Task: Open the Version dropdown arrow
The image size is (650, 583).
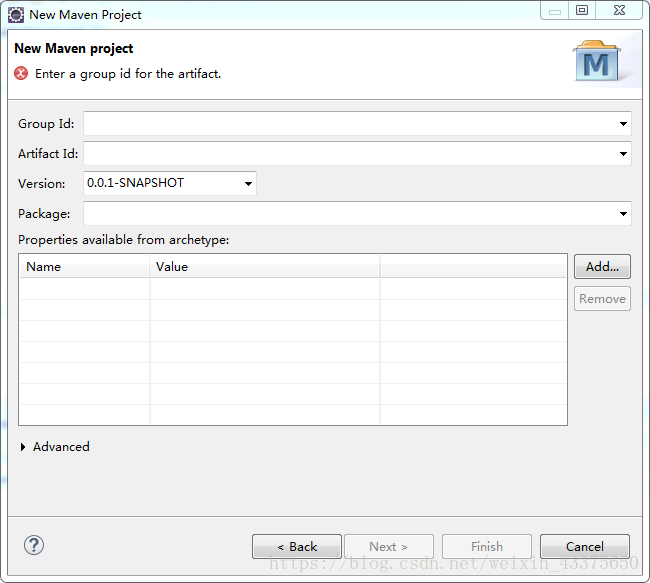Action: click(x=248, y=184)
